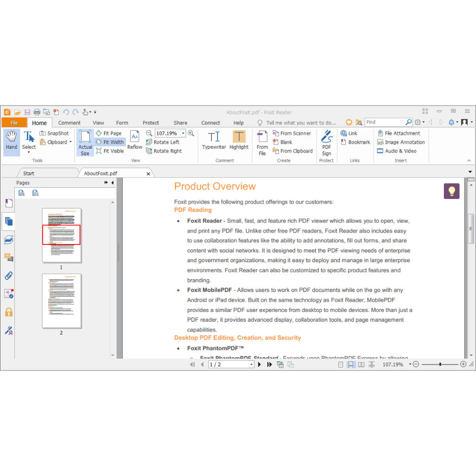This screenshot has width=476, height=476.
Task: Click the status bar zoom slider
Action: click(440, 364)
